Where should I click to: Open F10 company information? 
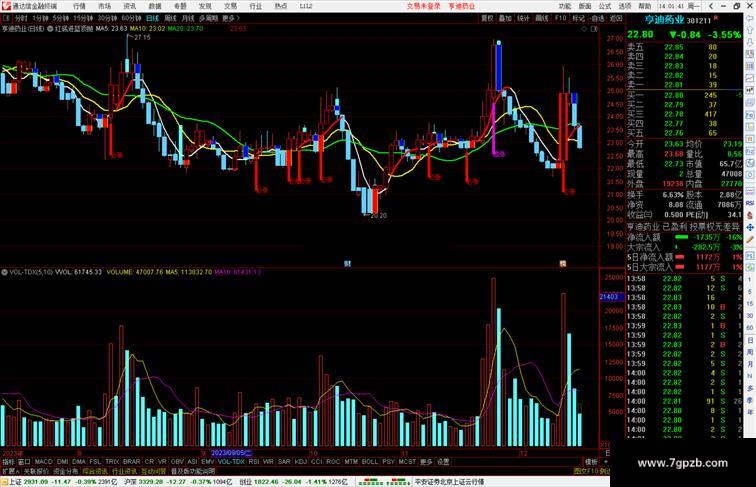pos(560,18)
